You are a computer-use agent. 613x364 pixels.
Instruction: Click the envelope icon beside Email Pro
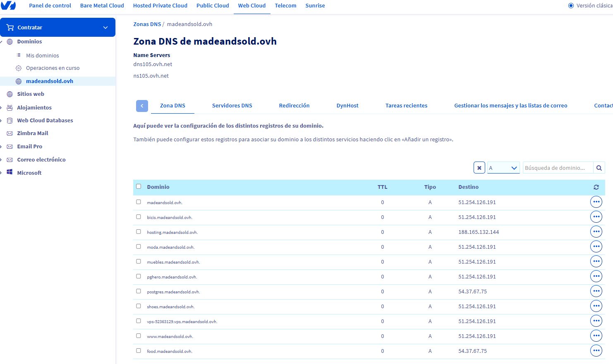coord(10,147)
